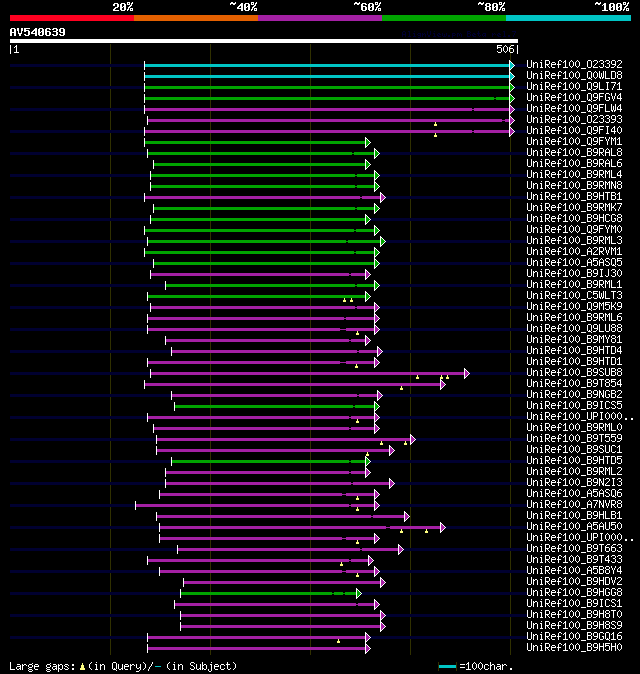
Task: Click UniRef100_B9RAL6 label
Action: pyautogui.click(x=574, y=163)
